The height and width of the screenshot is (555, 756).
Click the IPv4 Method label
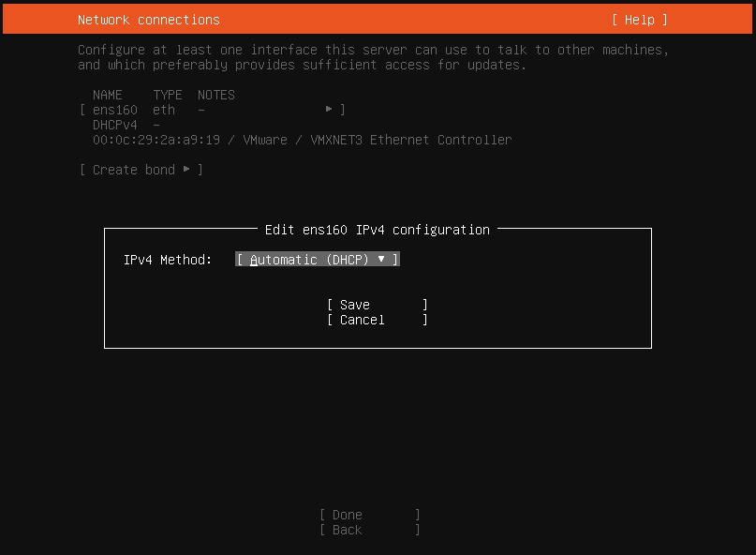(x=168, y=260)
